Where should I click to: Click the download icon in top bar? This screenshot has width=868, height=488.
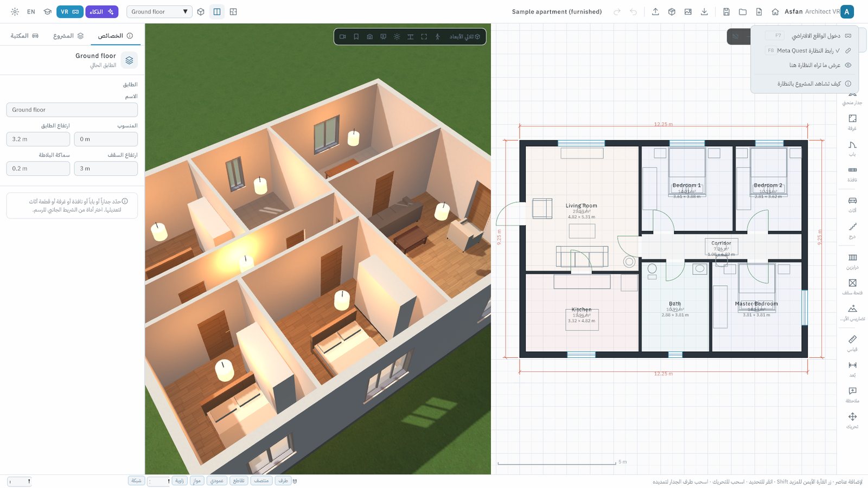point(704,11)
